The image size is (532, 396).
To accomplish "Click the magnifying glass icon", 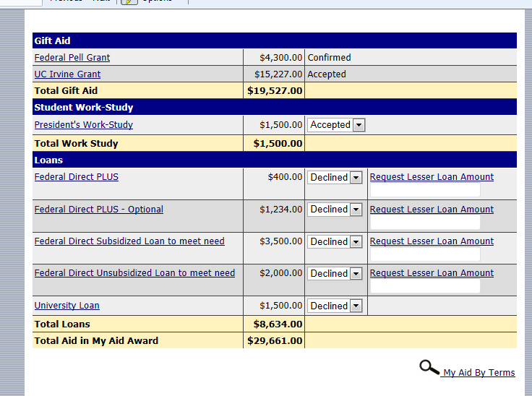I will click(x=429, y=368).
